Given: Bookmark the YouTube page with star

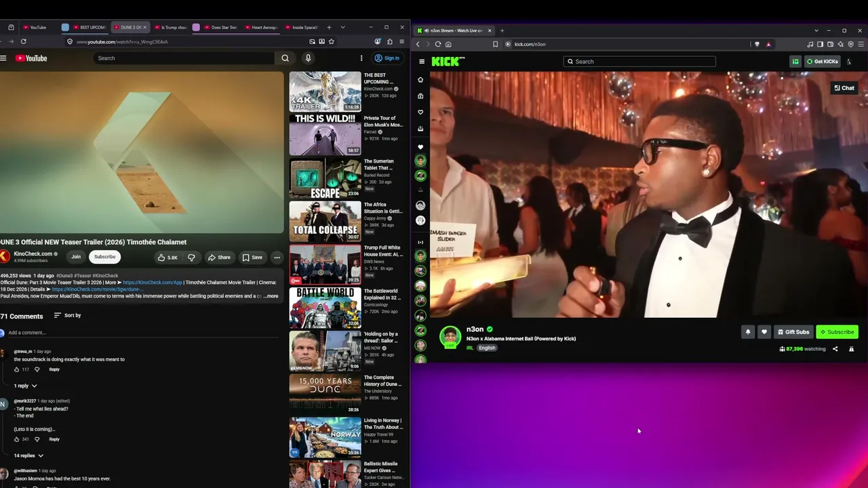Looking at the screenshot, I should tap(331, 41).
